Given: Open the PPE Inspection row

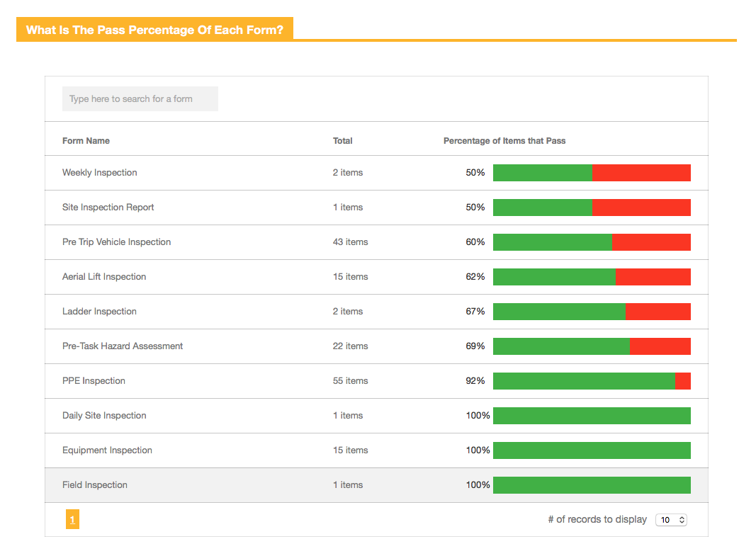Looking at the screenshot, I should (x=376, y=381).
